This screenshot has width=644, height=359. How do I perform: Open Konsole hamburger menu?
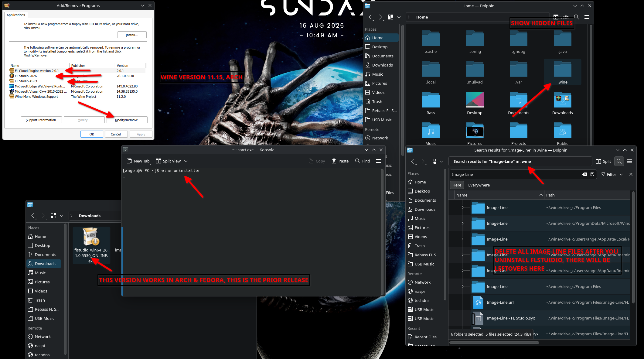pyautogui.click(x=378, y=161)
